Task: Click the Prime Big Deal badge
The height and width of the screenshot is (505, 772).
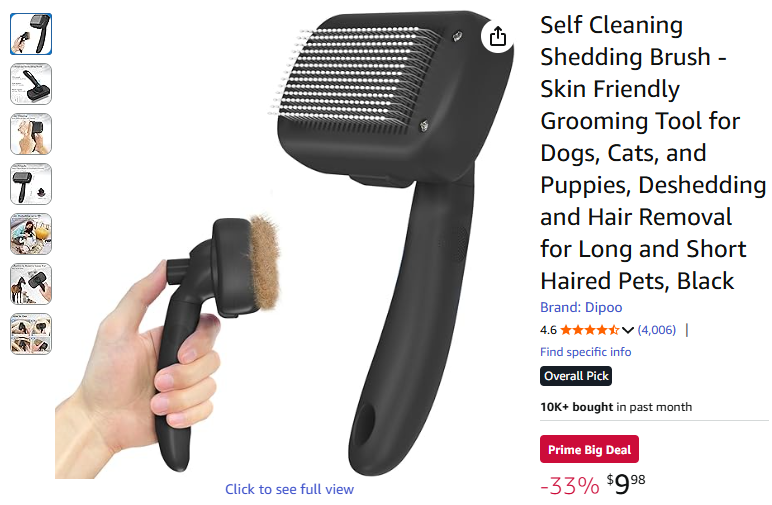Action: (589, 449)
